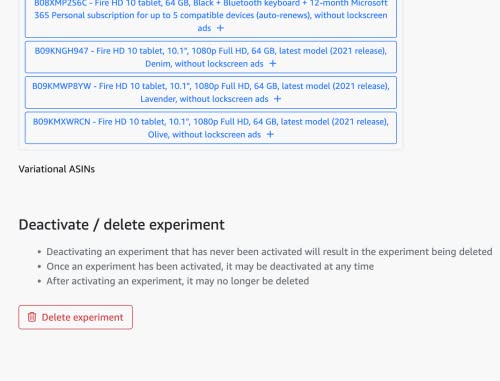This screenshot has width=500, height=381.
Task: Click the Delete experiment button label
Action: point(82,317)
